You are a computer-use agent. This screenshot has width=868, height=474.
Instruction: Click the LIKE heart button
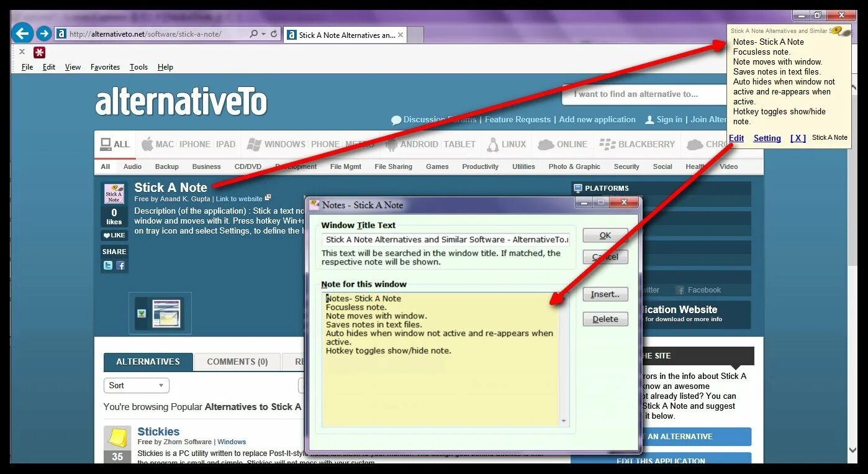114,235
